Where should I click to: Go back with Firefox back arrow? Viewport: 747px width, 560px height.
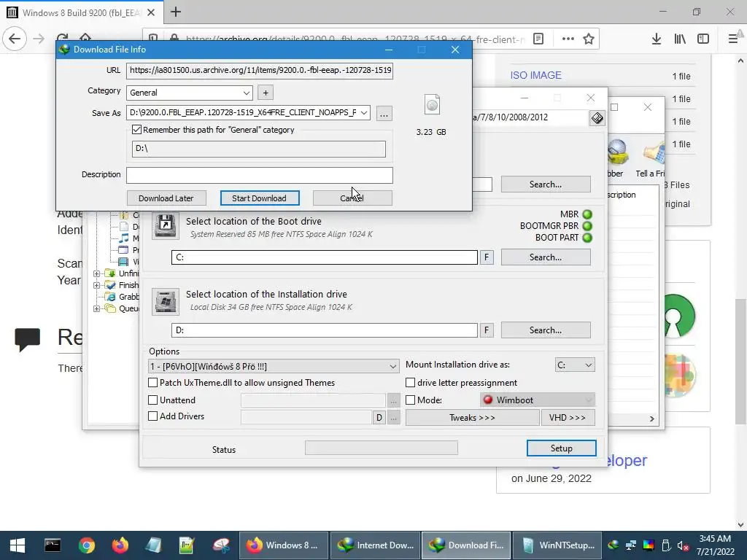(15, 39)
